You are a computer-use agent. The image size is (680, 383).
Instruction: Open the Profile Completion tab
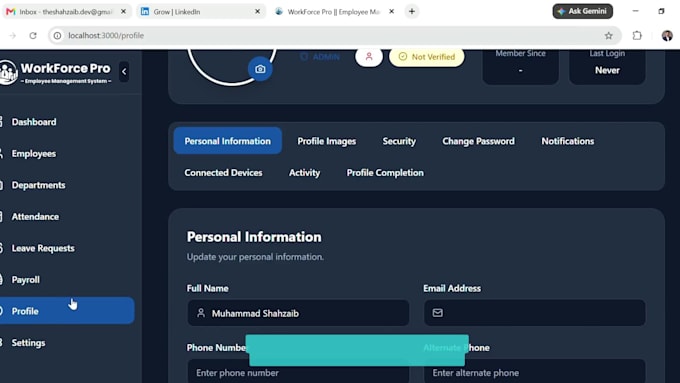[385, 173]
